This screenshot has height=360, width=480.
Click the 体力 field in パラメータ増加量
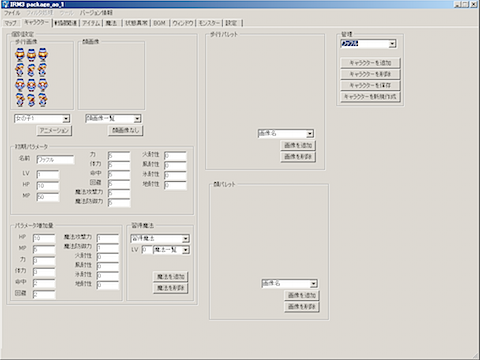tap(44, 272)
